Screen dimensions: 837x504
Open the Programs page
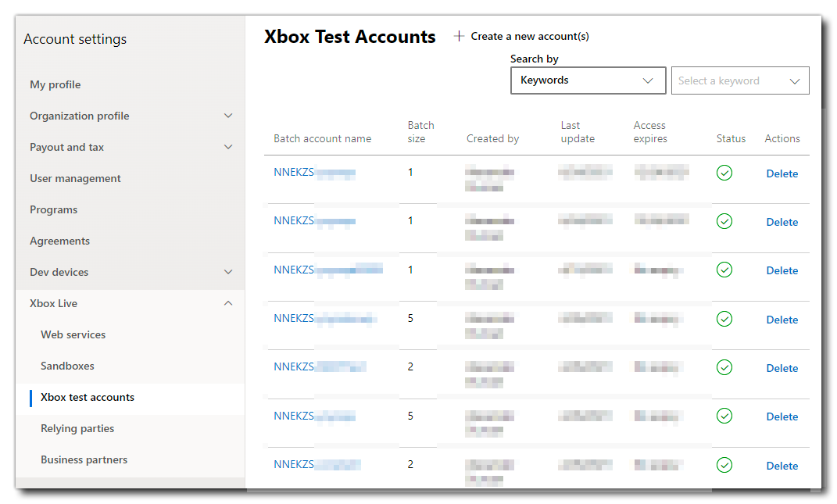click(x=53, y=210)
